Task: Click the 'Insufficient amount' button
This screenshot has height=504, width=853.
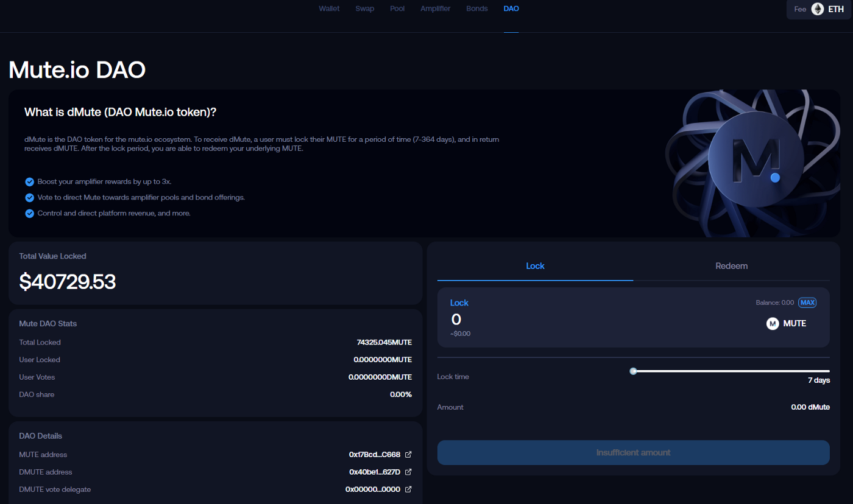Action: coord(634,453)
